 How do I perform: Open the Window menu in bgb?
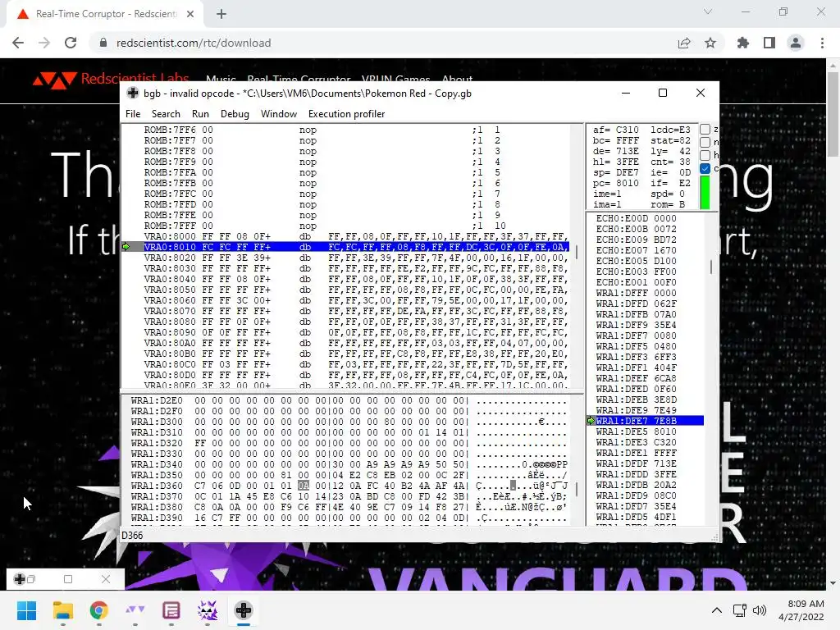click(x=279, y=113)
